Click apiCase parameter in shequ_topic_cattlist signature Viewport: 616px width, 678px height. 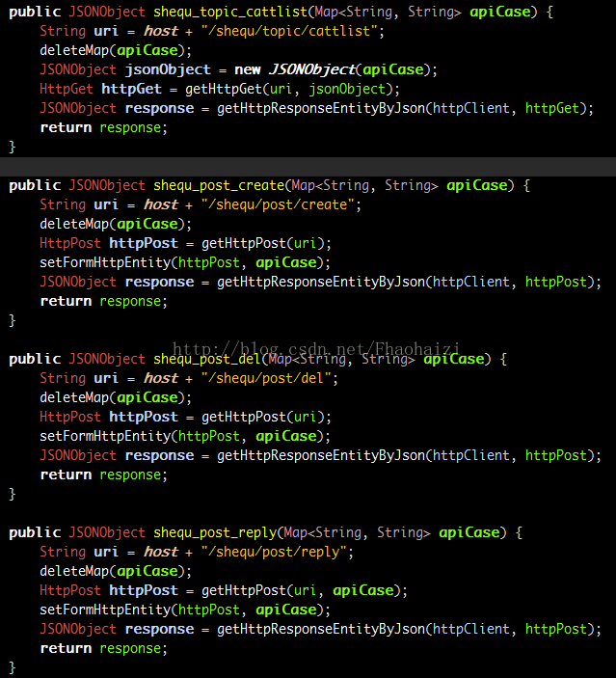pyautogui.click(x=499, y=13)
